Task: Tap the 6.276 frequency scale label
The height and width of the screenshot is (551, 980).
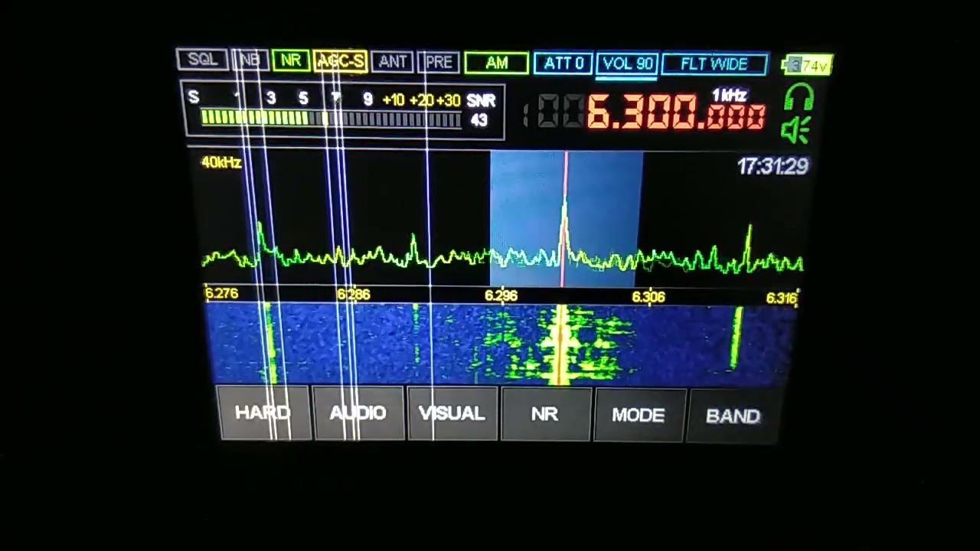Action: tap(222, 293)
